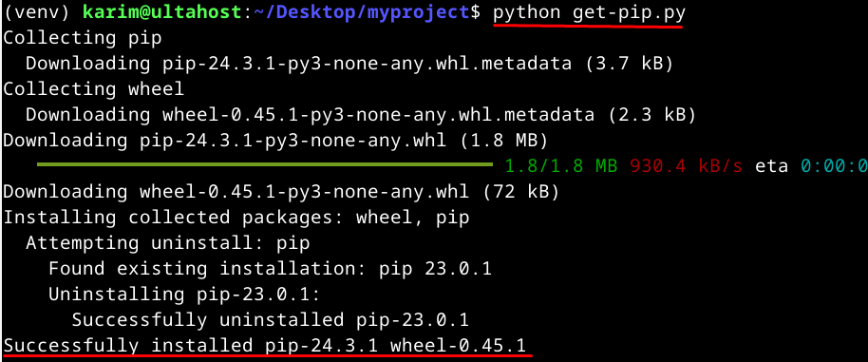Click the '1.8/1.8 MB' progress value
The width and height of the screenshot is (868, 362).
point(561,165)
